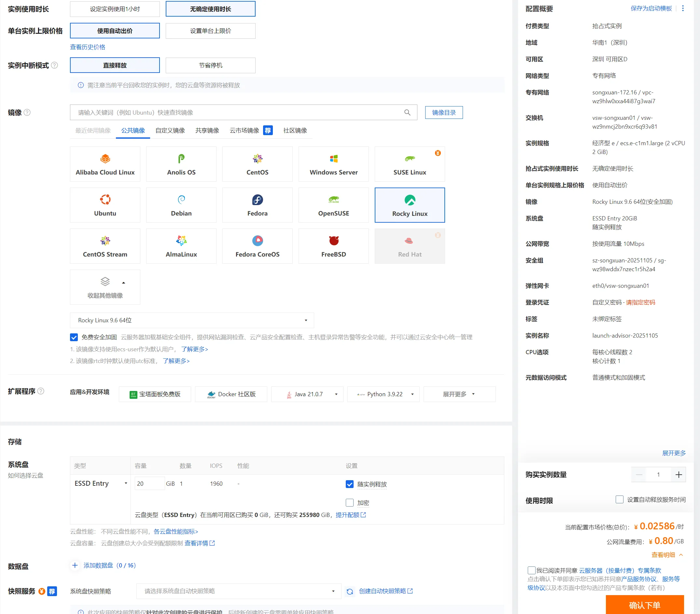
Task: Enable system disk encryption checkbox
Action: [x=349, y=502]
